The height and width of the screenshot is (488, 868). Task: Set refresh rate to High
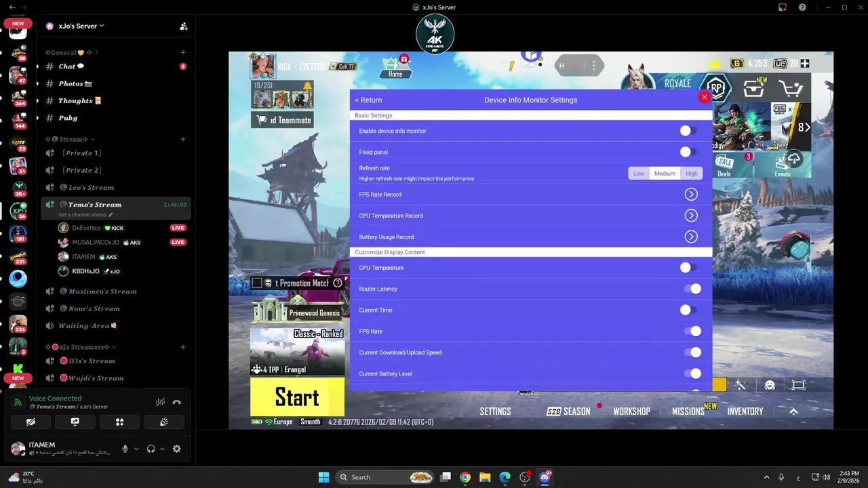(x=691, y=174)
